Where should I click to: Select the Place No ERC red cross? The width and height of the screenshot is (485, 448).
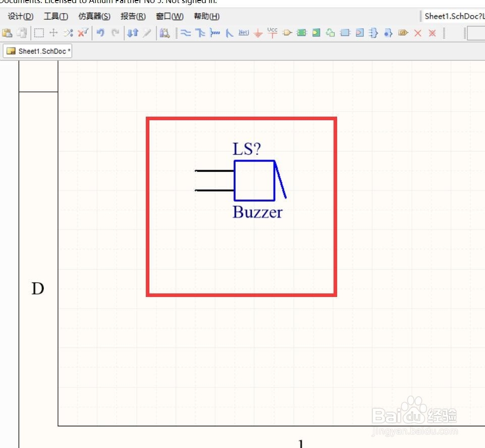coord(418,33)
